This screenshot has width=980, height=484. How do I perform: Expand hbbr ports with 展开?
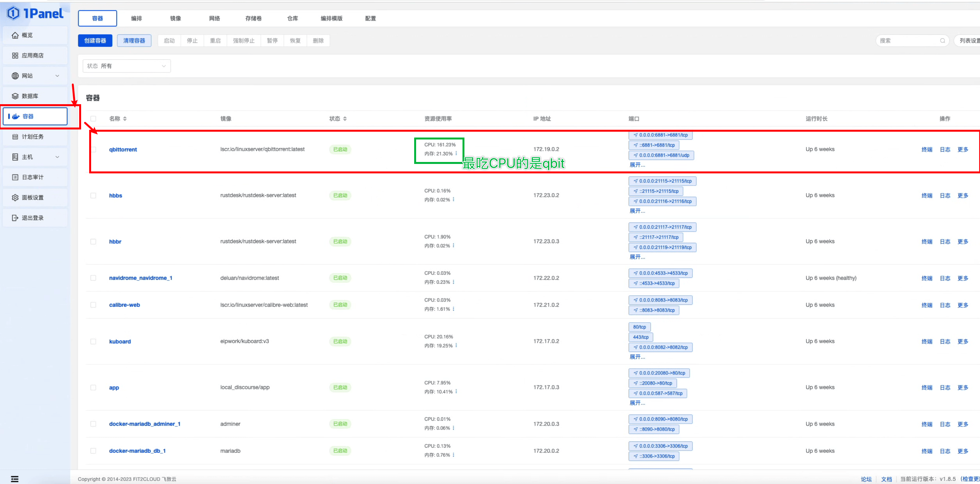(x=637, y=257)
